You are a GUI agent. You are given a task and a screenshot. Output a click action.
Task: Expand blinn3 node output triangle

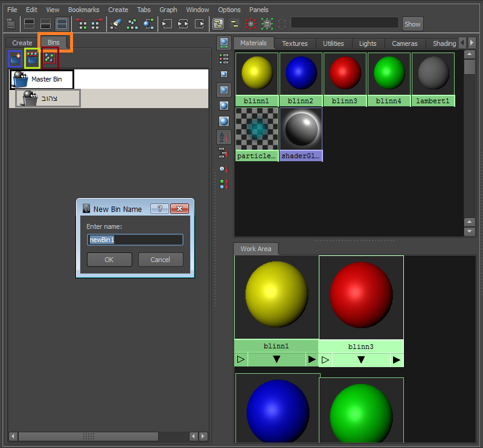click(396, 360)
